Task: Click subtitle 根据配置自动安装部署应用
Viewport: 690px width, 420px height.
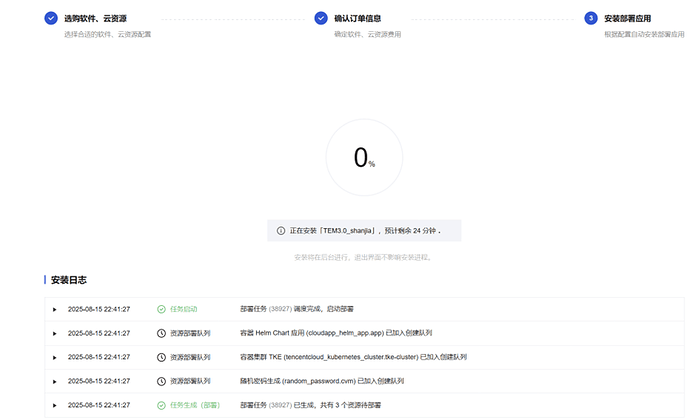Action: (644, 34)
